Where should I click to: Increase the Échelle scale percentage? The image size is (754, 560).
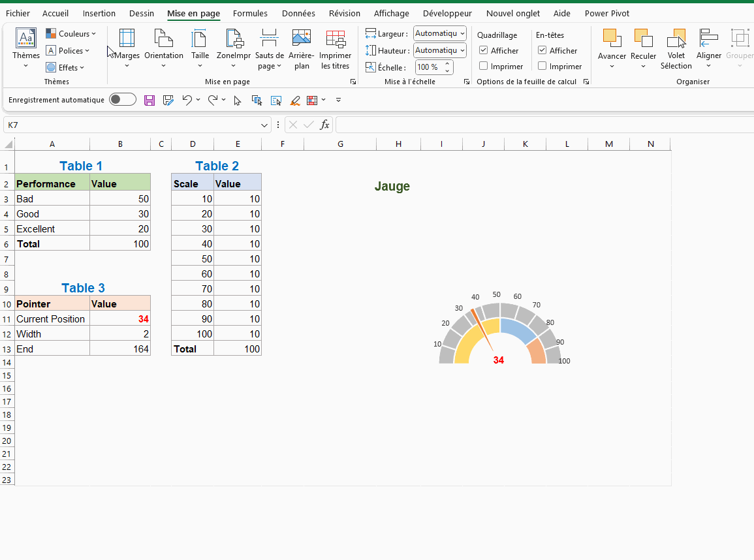[x=448, y=64]
